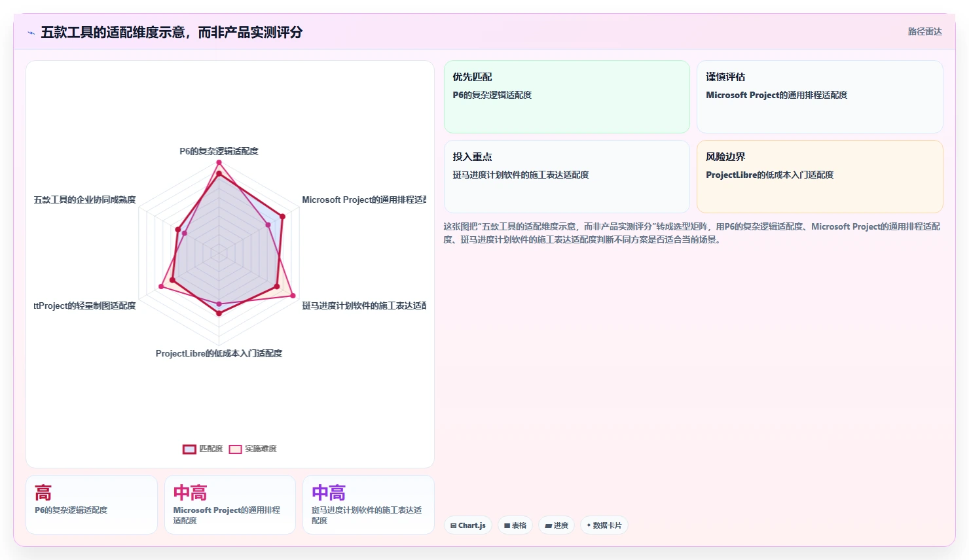Click Microsoft Project的通用排程适配度 text in 谨慎评估 card
This screenshot has width=969, height=560.
[x=777, y=95]
